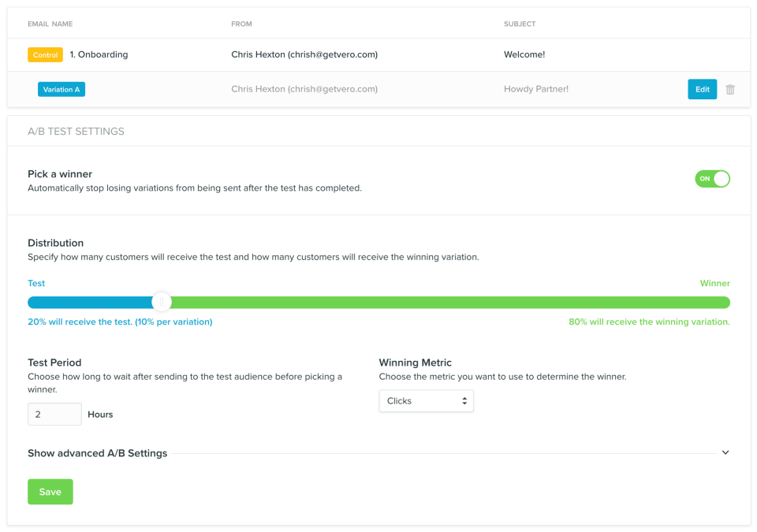This screenshot has width=757, height=532.
Task: Click the green Winner portion of slider
Action: point(449,303)
